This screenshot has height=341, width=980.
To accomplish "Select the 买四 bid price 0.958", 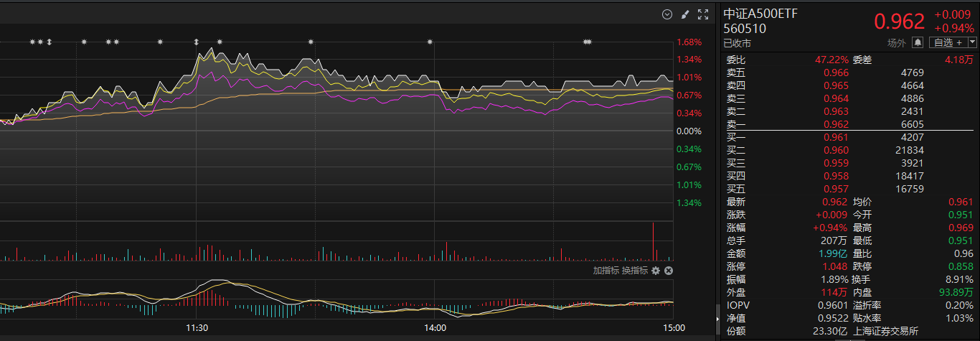I will [836, 176].
